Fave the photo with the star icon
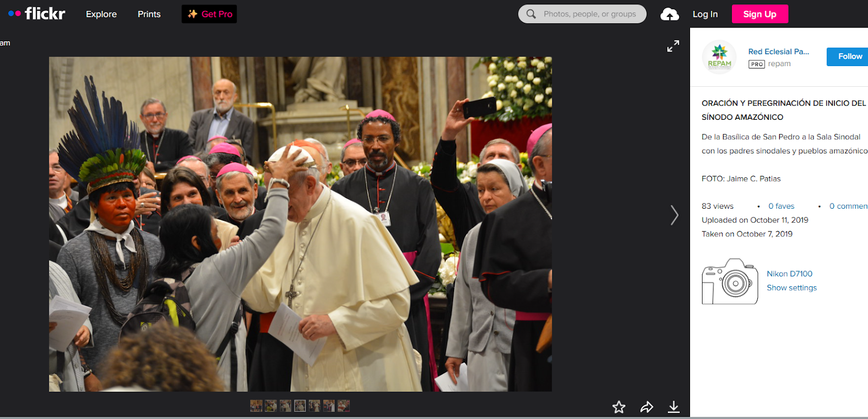This screenshot has width=868, height=419. click(619, 407)
